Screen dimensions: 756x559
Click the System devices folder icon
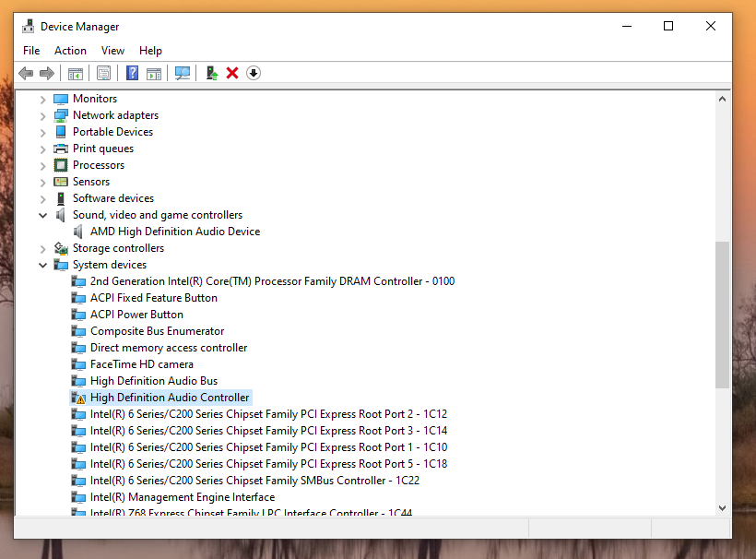(61, 265)
